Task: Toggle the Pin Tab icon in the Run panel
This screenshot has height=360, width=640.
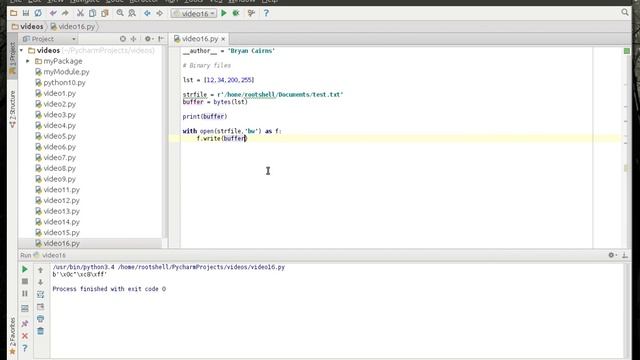Action: (x=25, y=323)
